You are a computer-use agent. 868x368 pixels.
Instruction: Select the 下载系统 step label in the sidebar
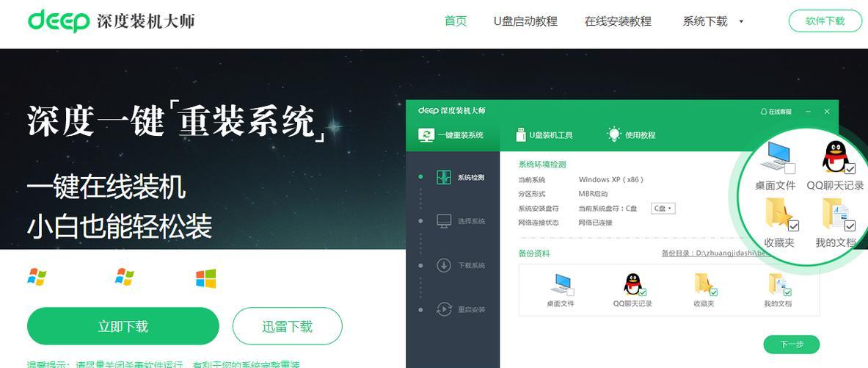coord(471,265)
